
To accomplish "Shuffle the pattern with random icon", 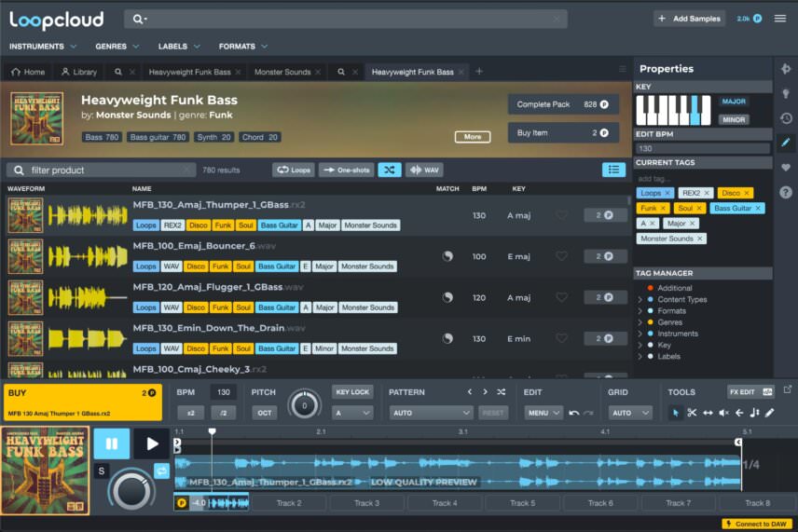I will 502,392.
